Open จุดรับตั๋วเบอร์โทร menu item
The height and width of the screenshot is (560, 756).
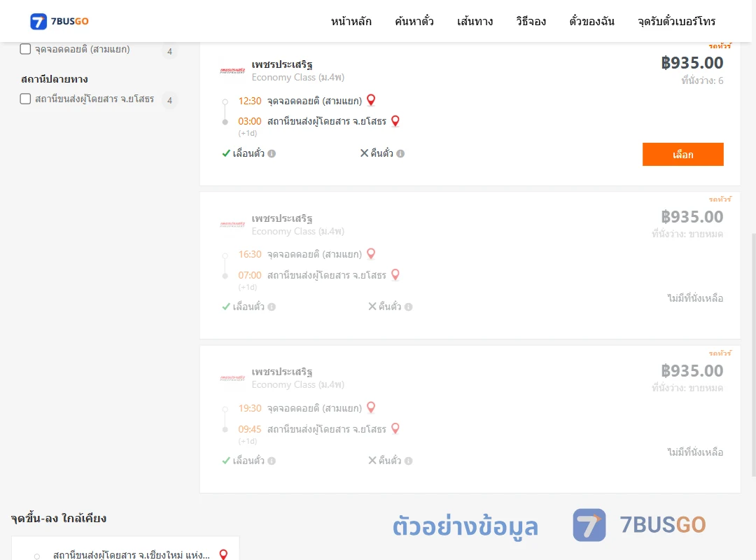(x=676, y=21)
